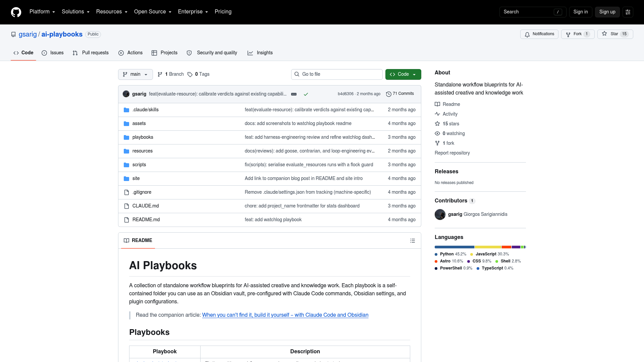The image size is (644, 362).
Task: Open the Readme link in About
Action: point(447,105)
